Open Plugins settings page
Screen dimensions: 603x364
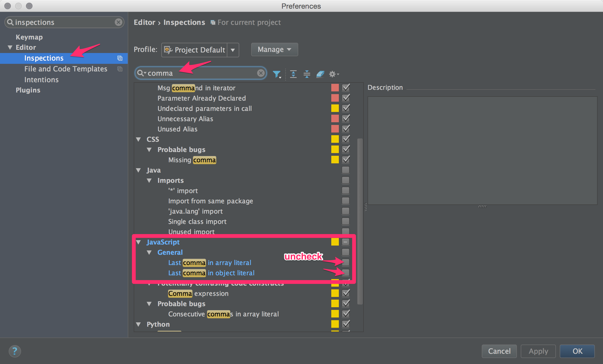[x=28, y=90]
